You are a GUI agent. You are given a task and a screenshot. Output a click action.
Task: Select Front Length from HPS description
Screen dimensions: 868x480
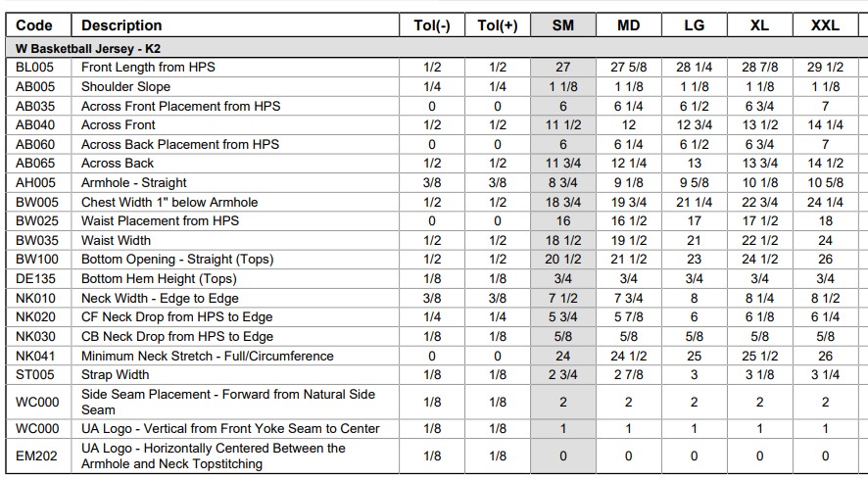pos(148,67)
